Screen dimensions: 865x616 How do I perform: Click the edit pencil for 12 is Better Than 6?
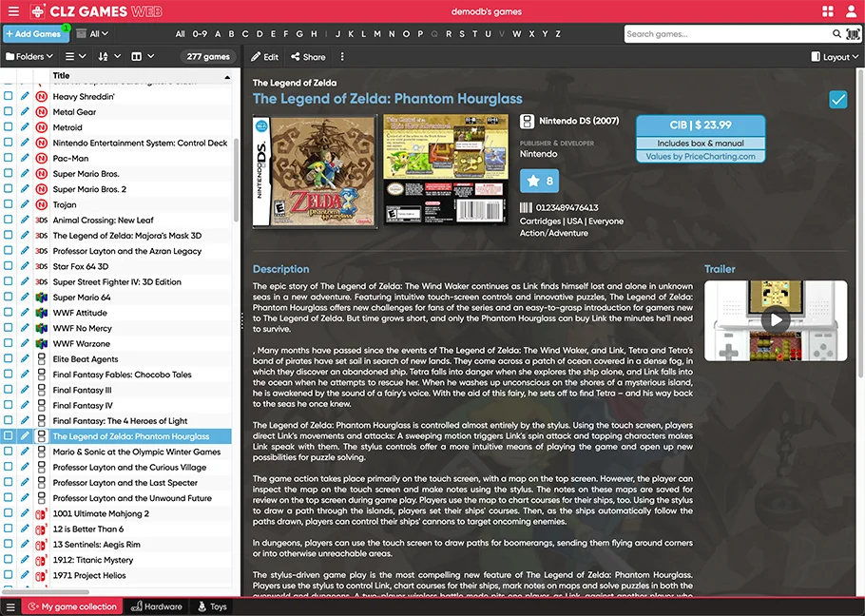pyautogui.click(x=25, y=529)
